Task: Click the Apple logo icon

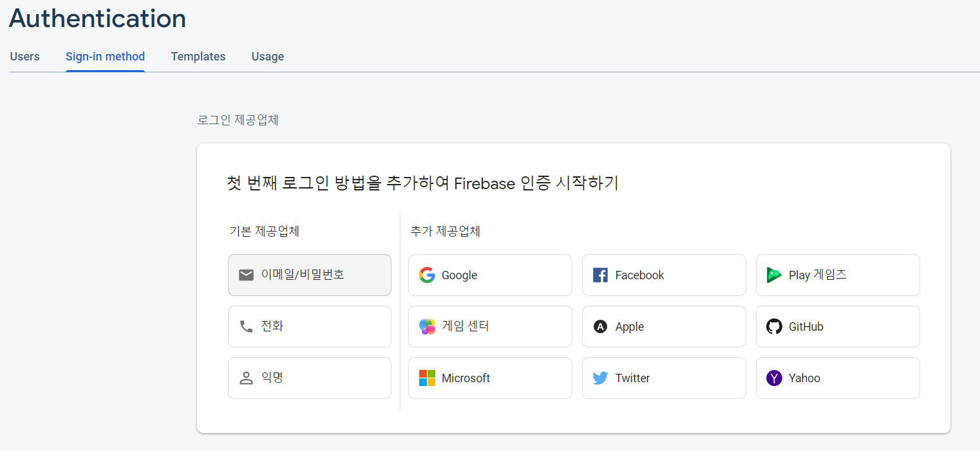Action: point(600,327)
